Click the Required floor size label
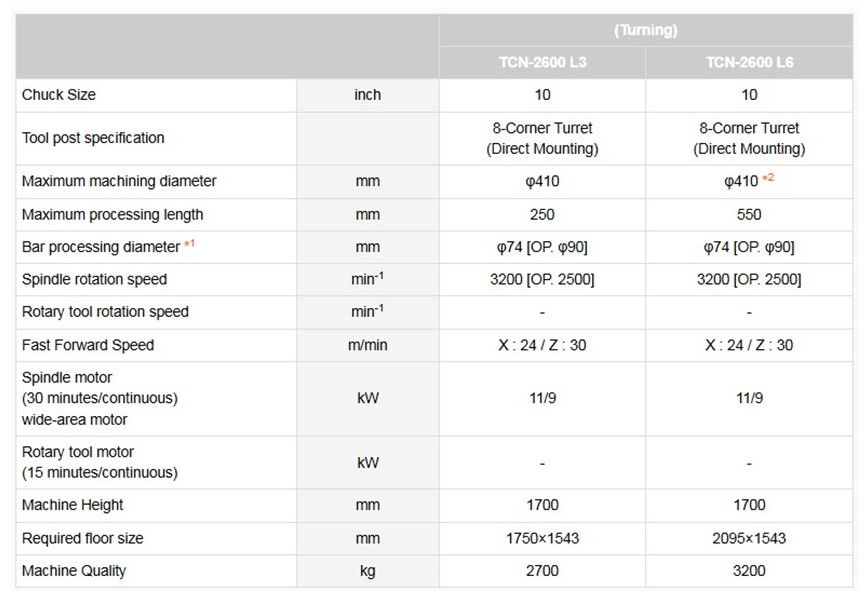This screenshot has width=868, height=595. click(82, 539)
